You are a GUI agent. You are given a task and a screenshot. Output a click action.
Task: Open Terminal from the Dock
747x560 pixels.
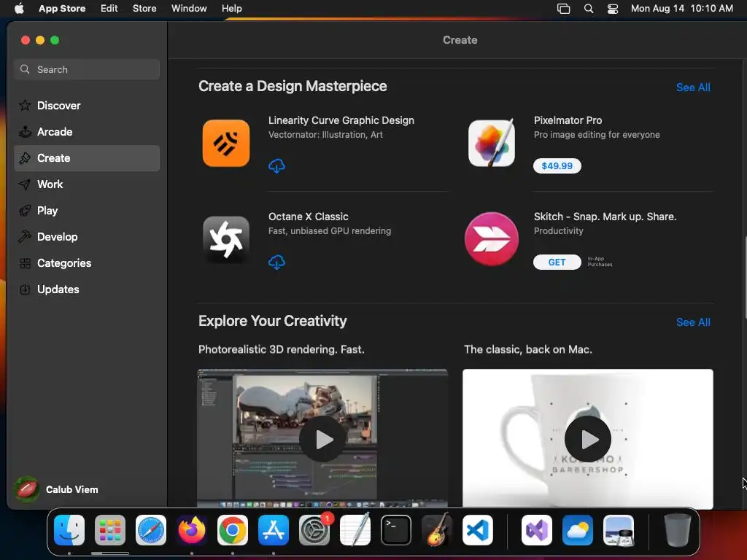pos(396,530)
